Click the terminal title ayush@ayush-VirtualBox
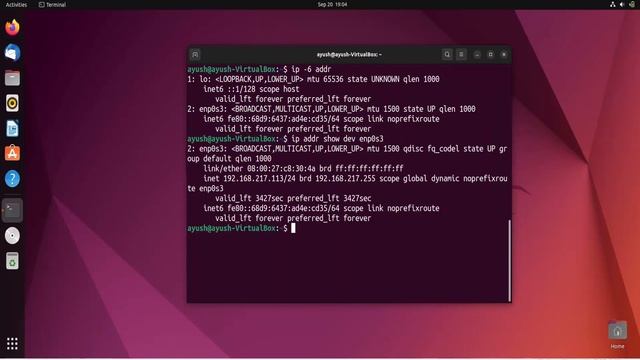 coord(349,54)
